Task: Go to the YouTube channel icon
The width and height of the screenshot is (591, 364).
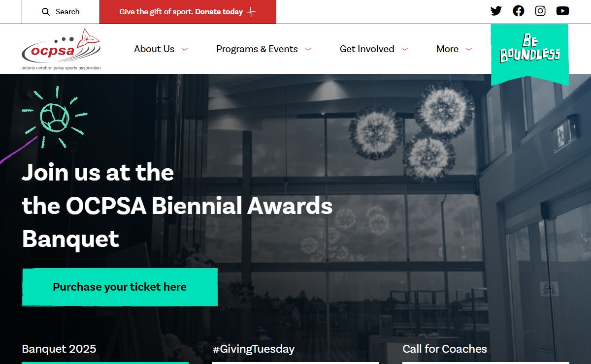Action: pyautogui.click(x=562, y=11)
